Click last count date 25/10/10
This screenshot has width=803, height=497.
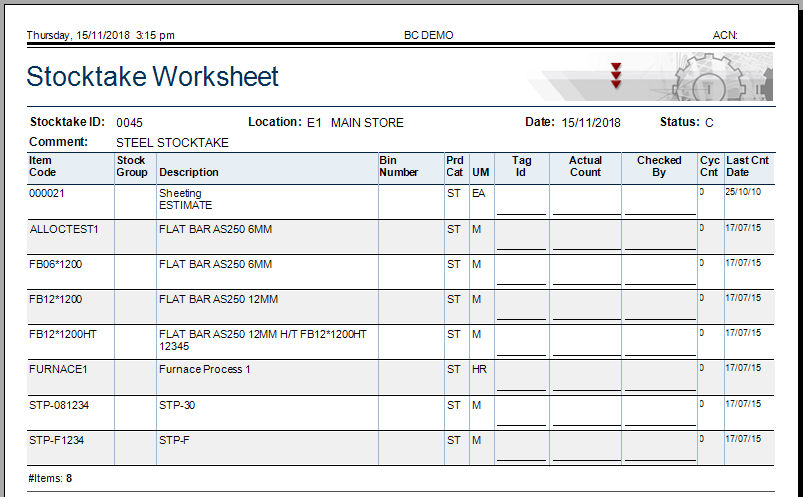coord(743,192)
